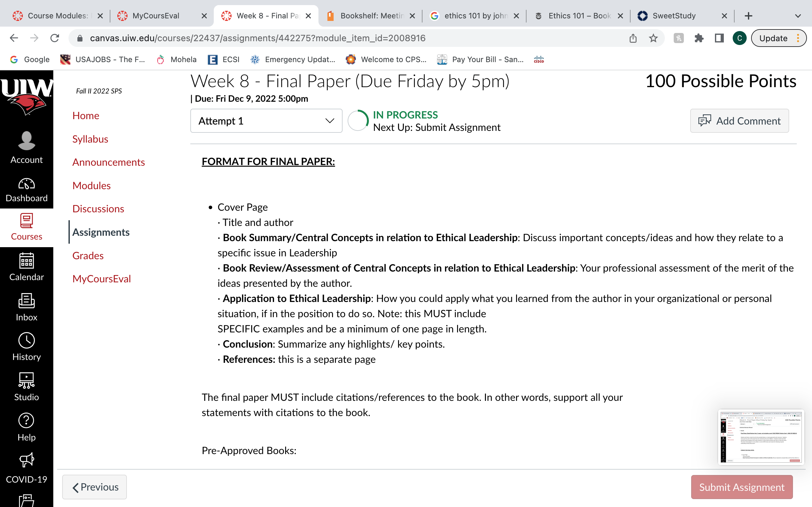Click the Submit Assignment button

742,487
